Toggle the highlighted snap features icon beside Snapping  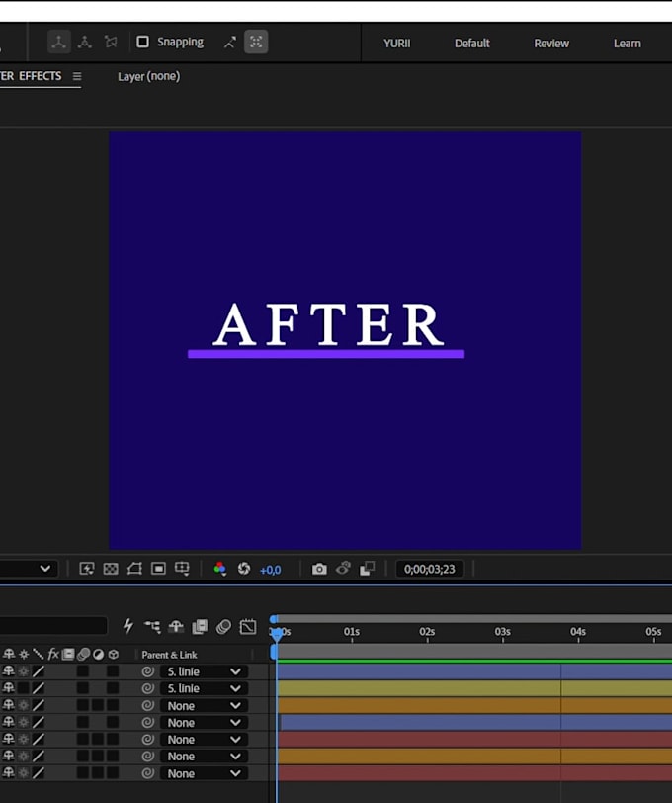(256, 42)
